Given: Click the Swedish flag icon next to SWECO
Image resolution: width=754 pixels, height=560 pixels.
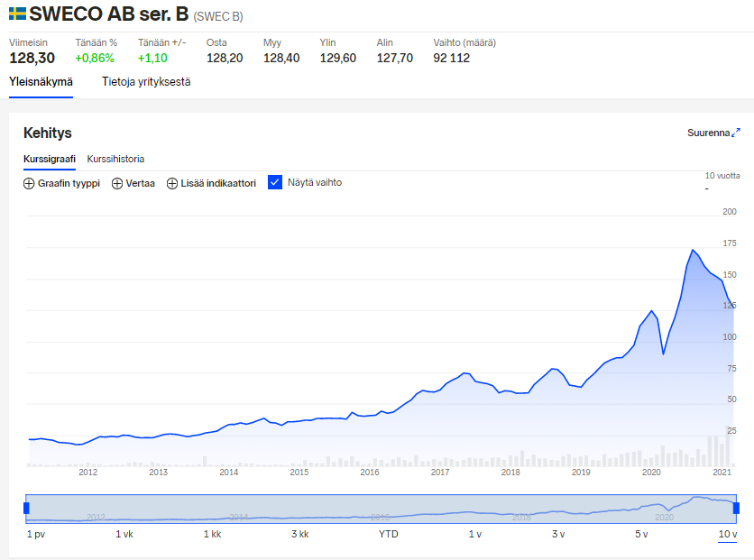Looking at the screenshot, I should pos(17,14).
